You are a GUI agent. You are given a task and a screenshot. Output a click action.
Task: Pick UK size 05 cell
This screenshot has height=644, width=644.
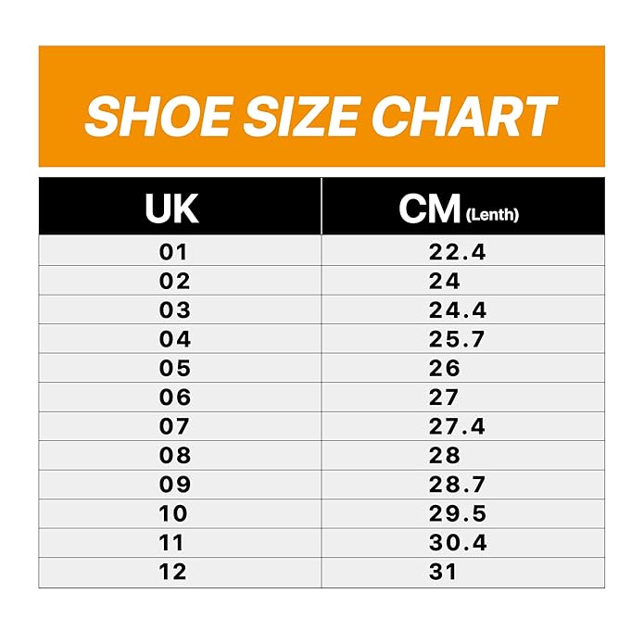174,369
